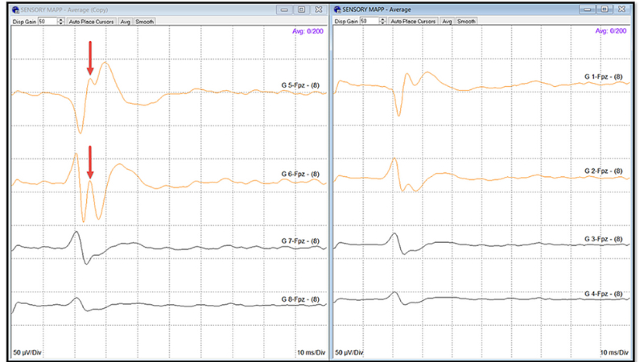Select trace label G 6-Fpz - (8)
Viewport: 644px width, 362px height.
pyautogui.click(x=300, y=174)
